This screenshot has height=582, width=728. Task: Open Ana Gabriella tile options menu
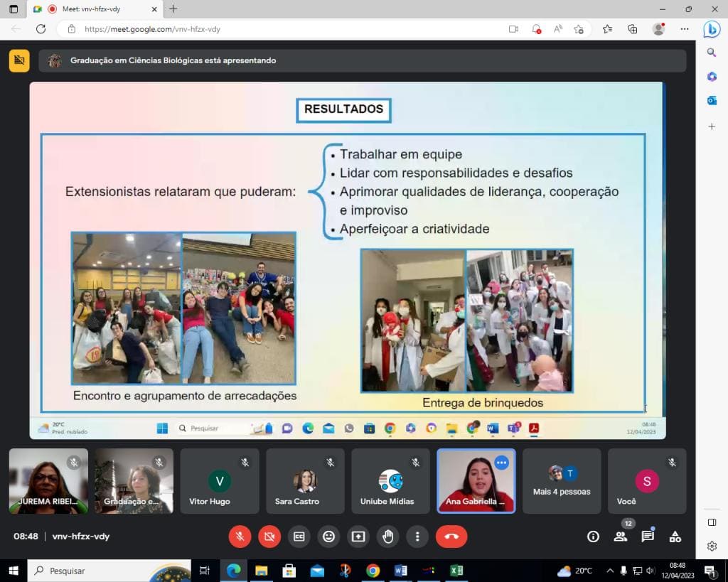point(501,463)
